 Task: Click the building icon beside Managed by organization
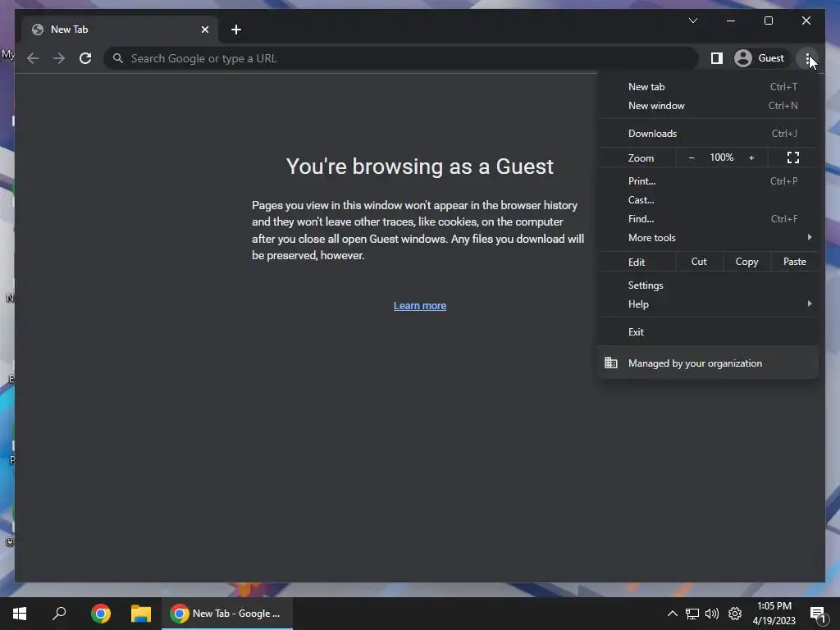[x=611, y=363]
